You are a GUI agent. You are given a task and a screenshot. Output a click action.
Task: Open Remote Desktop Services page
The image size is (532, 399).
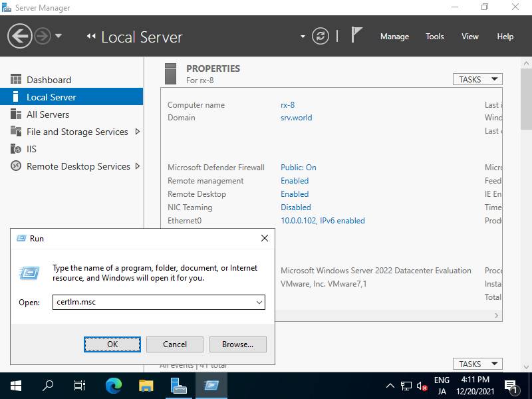[x=78, y=166]
